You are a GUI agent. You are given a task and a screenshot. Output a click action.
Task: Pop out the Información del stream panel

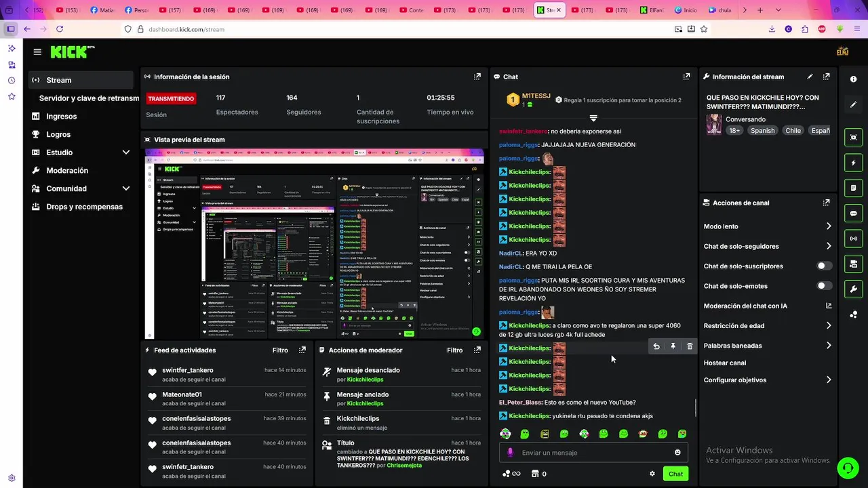826,77
